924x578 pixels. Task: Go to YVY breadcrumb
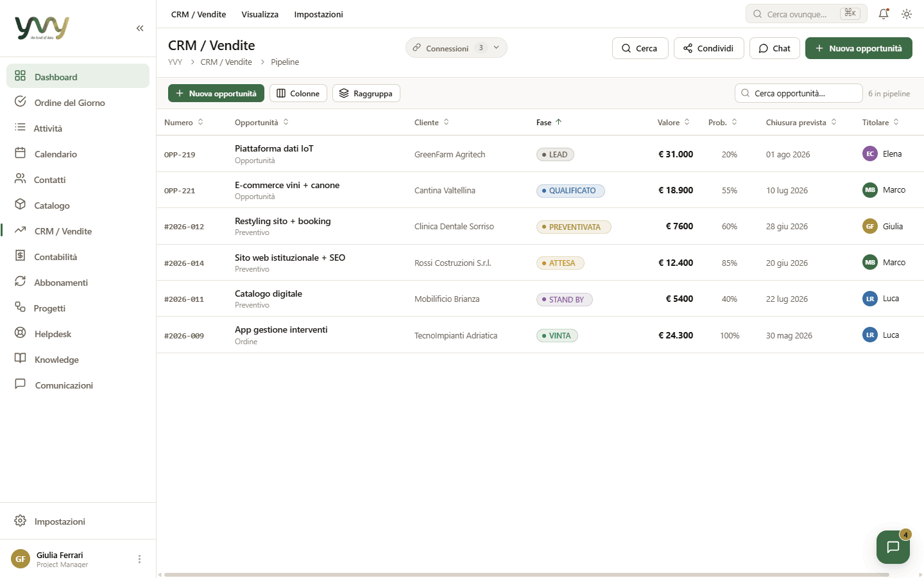[175, 62]
